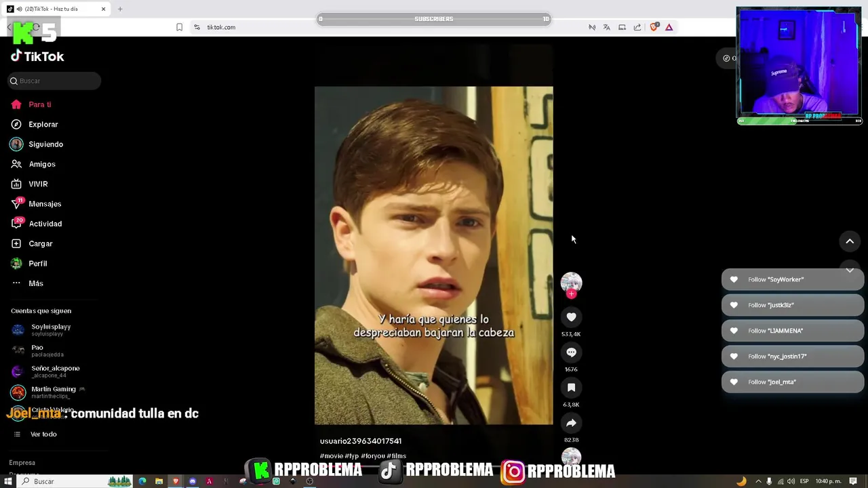Click the #foryou hashtag
The height and width of the screenshot is (488, 868).
click(x=372, y=456)
